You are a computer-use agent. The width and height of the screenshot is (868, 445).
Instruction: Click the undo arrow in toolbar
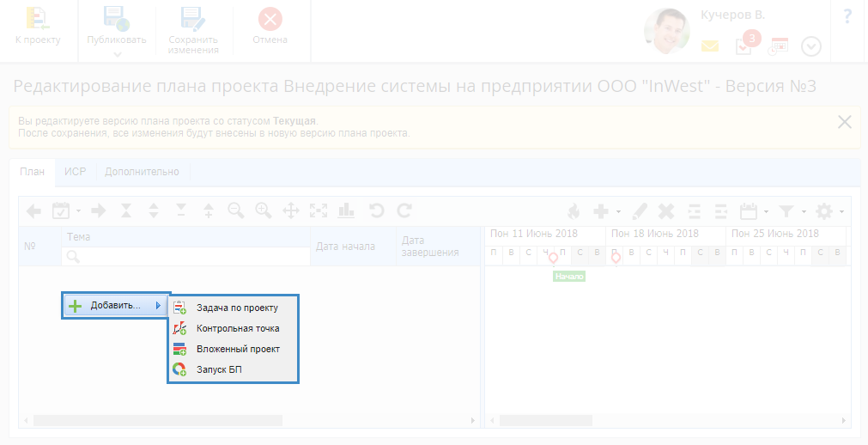pos(375,210)
